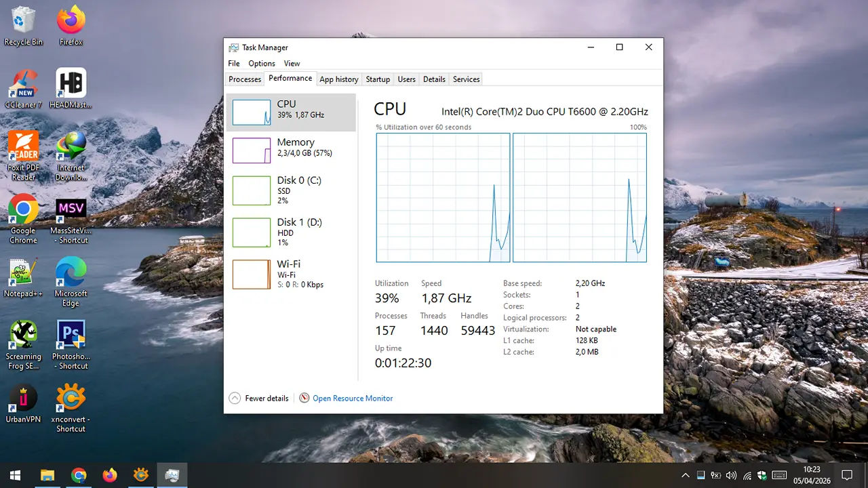Click the handles count 59443
This screenshot has height=488, width=868.
pos(478,331)
